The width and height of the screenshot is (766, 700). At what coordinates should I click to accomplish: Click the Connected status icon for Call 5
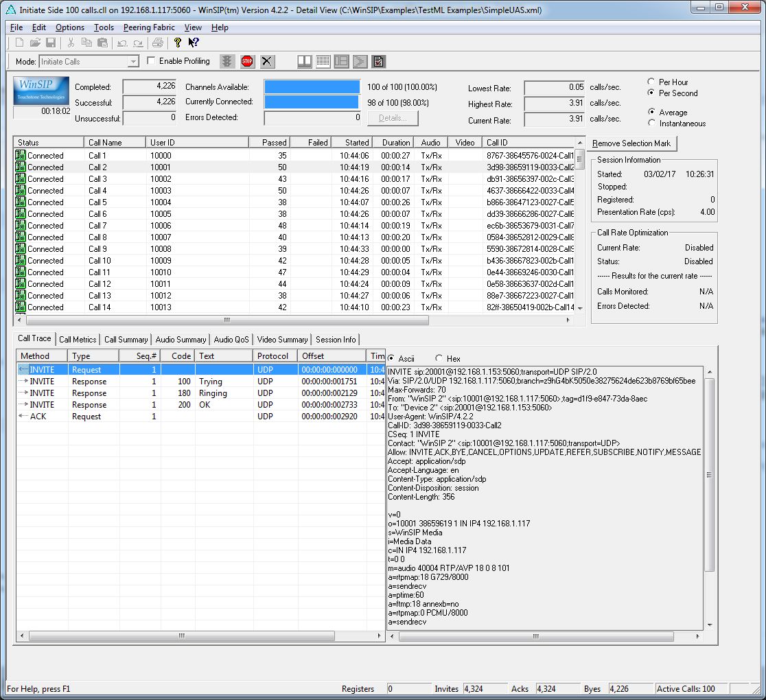pyautogui.click(x=21, y=202)
